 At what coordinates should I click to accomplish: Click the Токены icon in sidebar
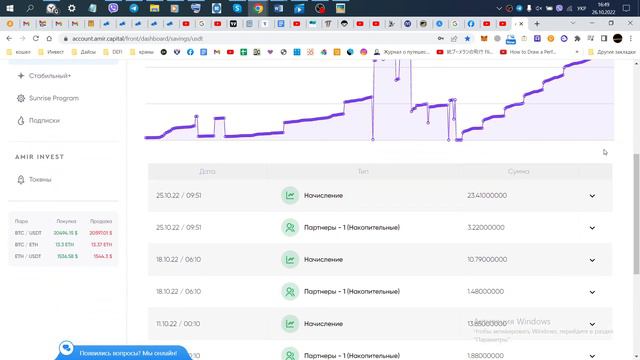click(21, 180)
